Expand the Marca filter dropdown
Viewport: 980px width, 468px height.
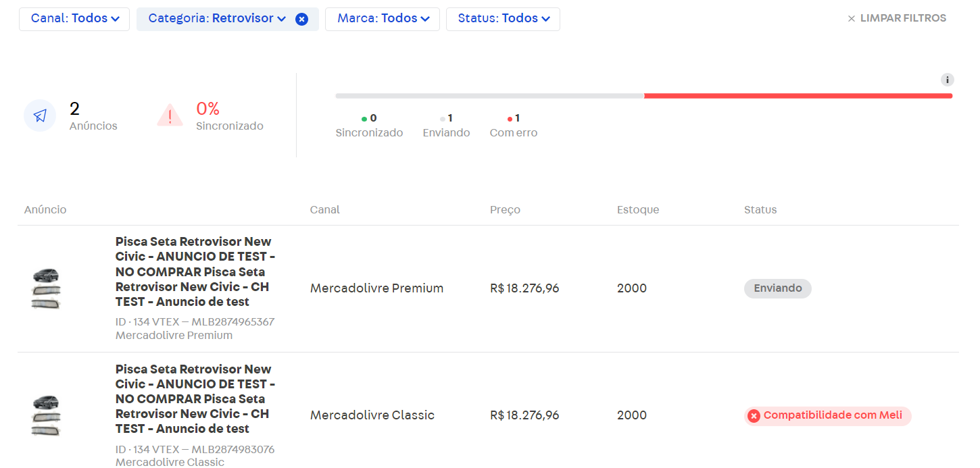point(383,19)
